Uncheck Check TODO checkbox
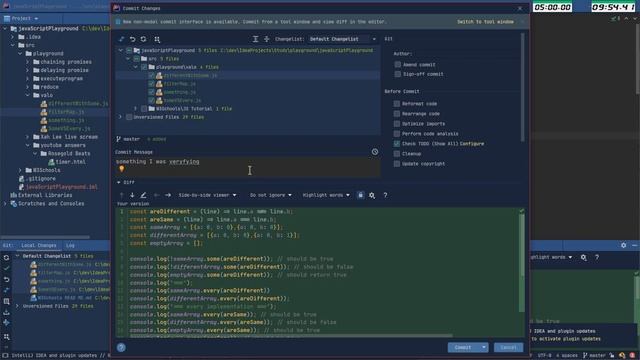640x360 pixels. (x=397, y=144)
